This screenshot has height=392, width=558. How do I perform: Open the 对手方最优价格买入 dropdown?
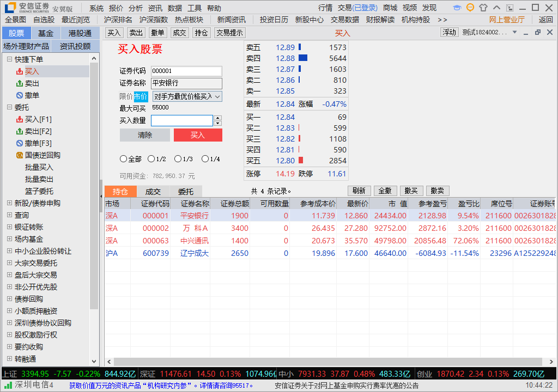coord(187,96)
